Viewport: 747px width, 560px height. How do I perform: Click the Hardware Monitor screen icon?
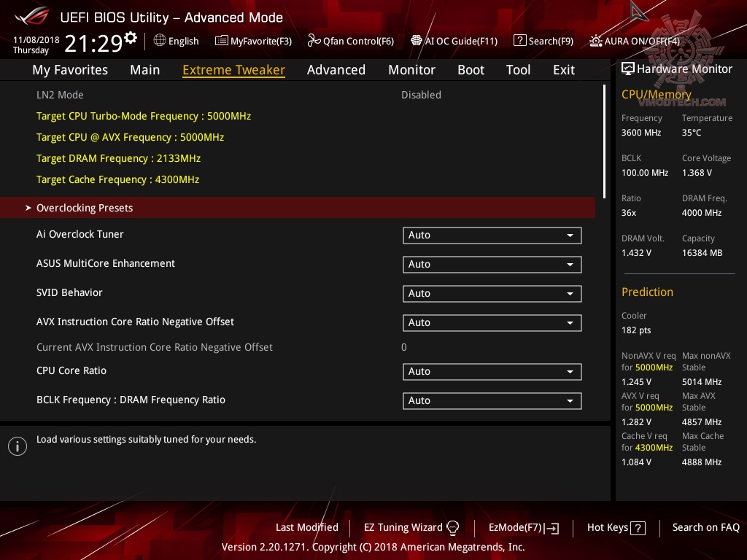(628, 69)
